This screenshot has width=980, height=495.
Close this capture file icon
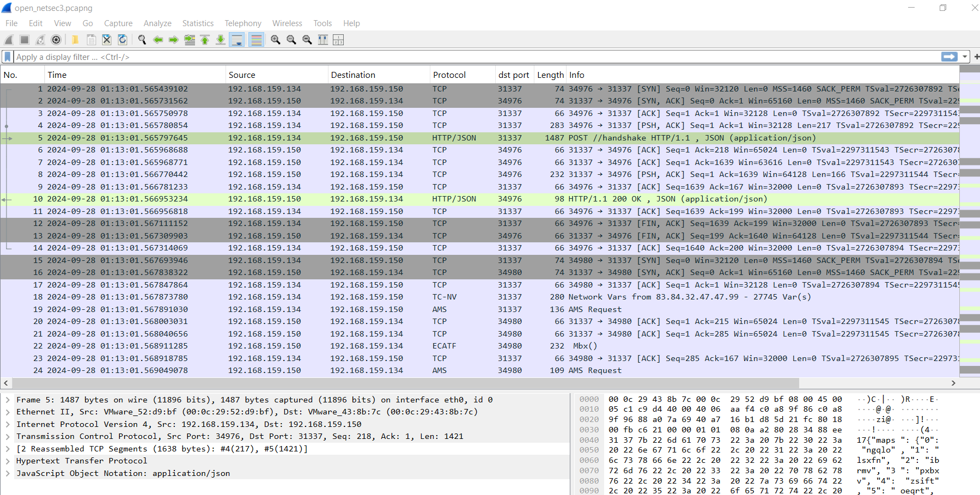(107, 40)
